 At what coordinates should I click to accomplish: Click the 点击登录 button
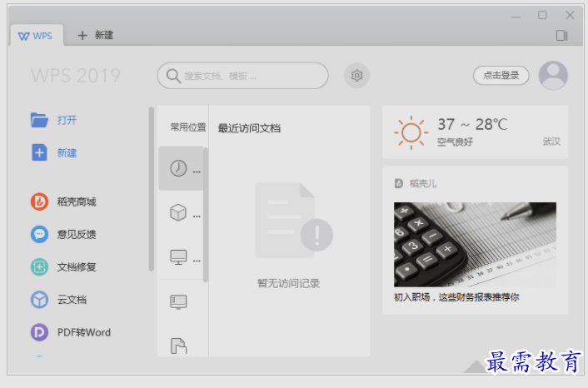click(501, 75)
